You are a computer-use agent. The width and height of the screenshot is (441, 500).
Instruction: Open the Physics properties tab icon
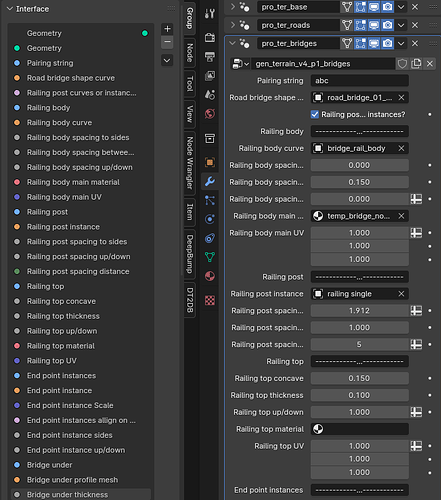click(210, 219)
